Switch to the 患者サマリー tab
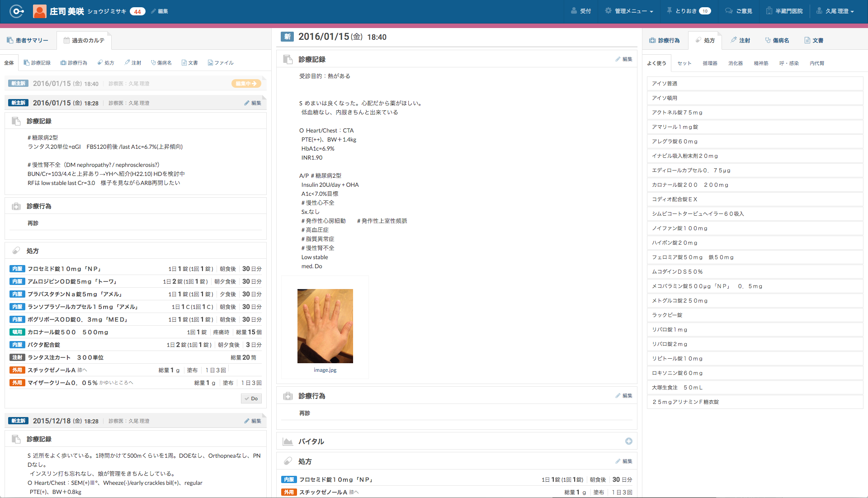 click(x=28, y=40)
